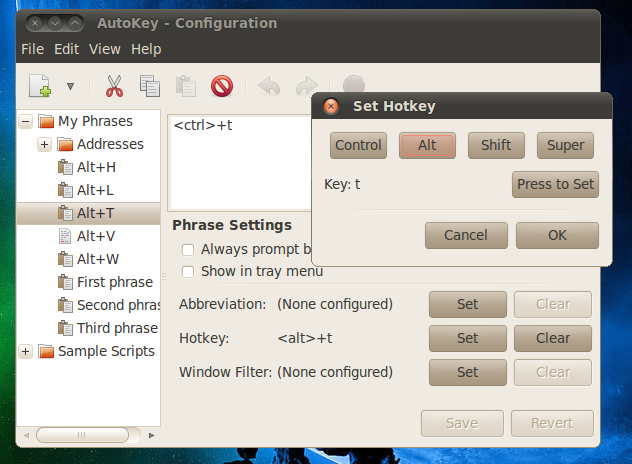
Task: Click the Revert button
Action: (x=552, y=423)
